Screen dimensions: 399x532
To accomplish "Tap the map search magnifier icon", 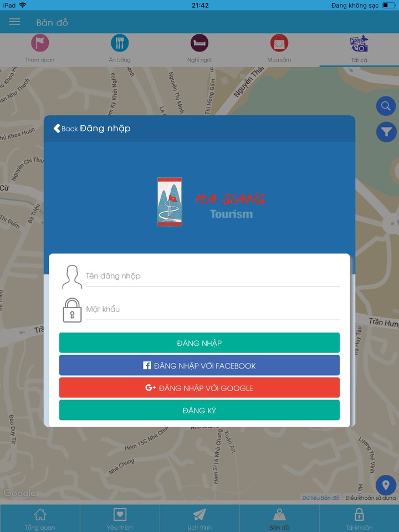I will (386, 106).
